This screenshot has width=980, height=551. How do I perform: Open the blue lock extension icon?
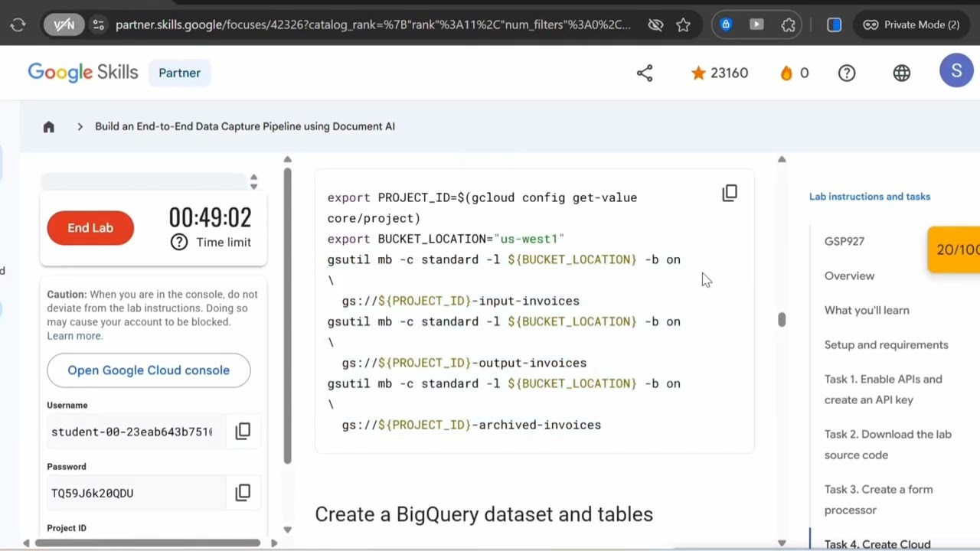726,24
